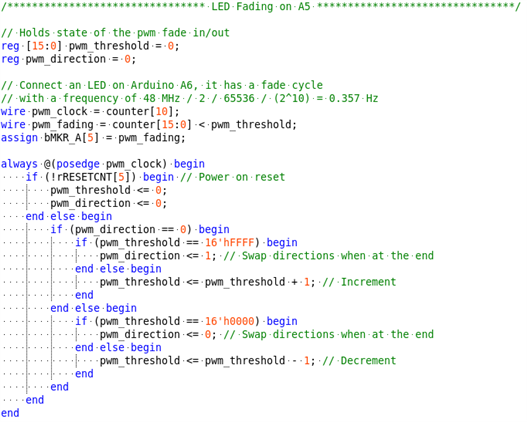This screenshot has width=527, height=422.
Task: Click counter[15:0] in the pwm_fading wire line
Action: coord(152,125)
